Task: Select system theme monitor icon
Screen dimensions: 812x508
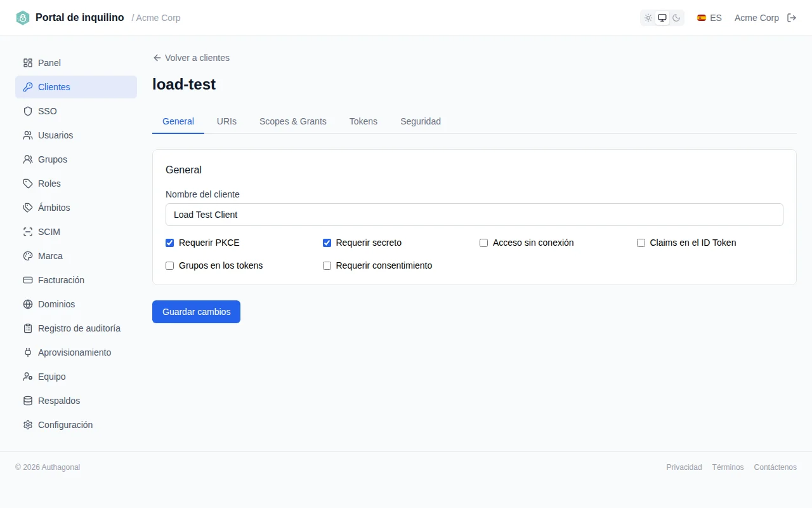Action: 662,18
